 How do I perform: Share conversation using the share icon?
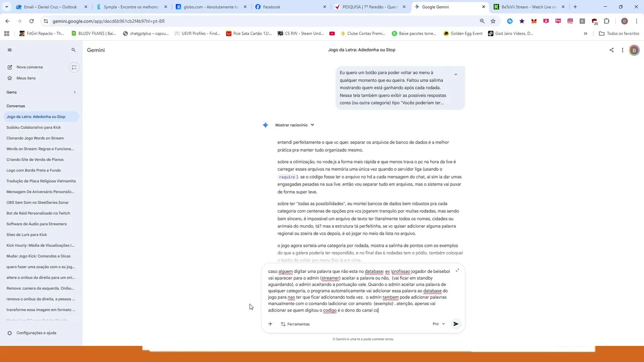[x=611, y=50]
